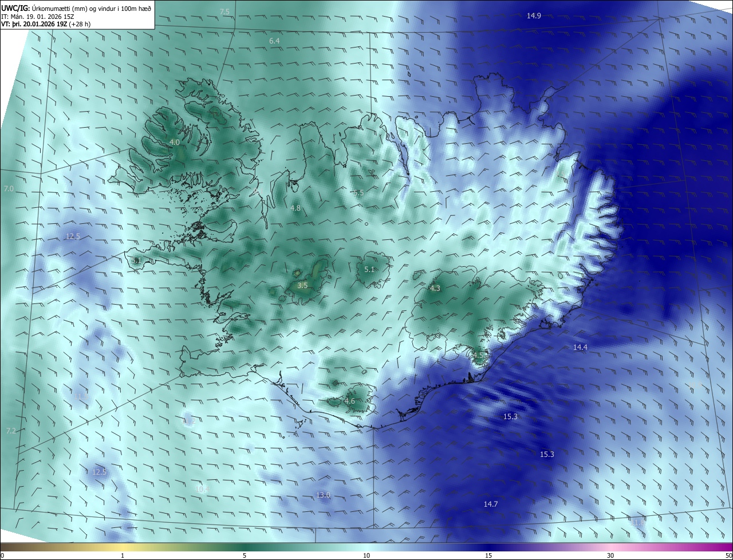Image resolution: width=733 pixels, height=560 pixels.
Task: Click the 5.5 value label
Action: coord(358,193)
